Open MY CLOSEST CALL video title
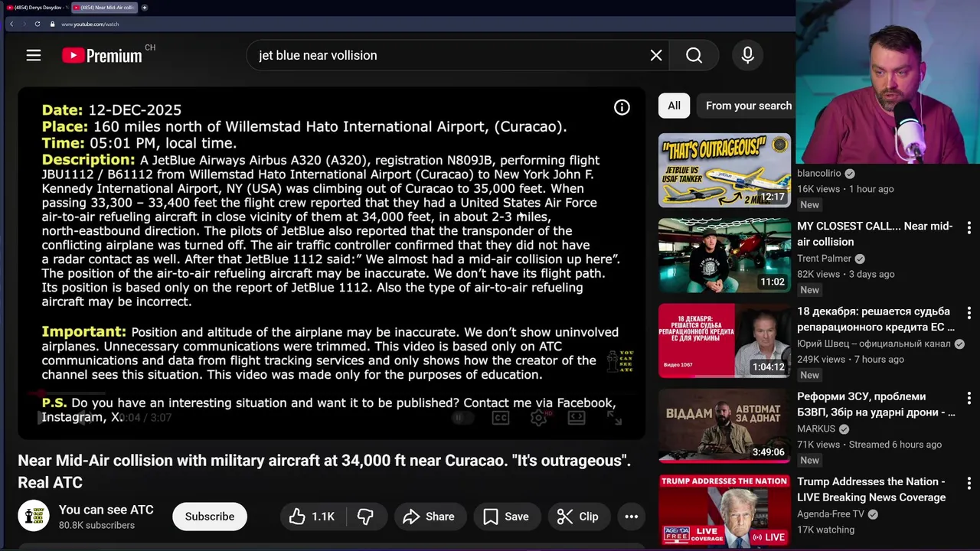The width and height of the screenshot is (980, 551). click(x=875, y=233)
